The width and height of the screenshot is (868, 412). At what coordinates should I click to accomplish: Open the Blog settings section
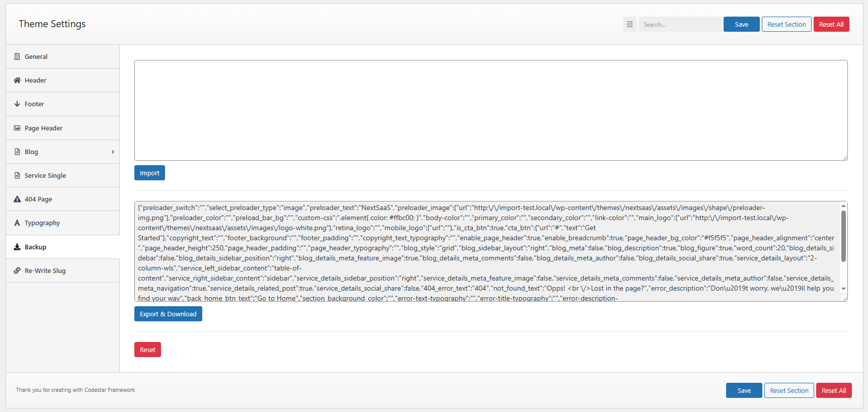[x=31, y=152]
